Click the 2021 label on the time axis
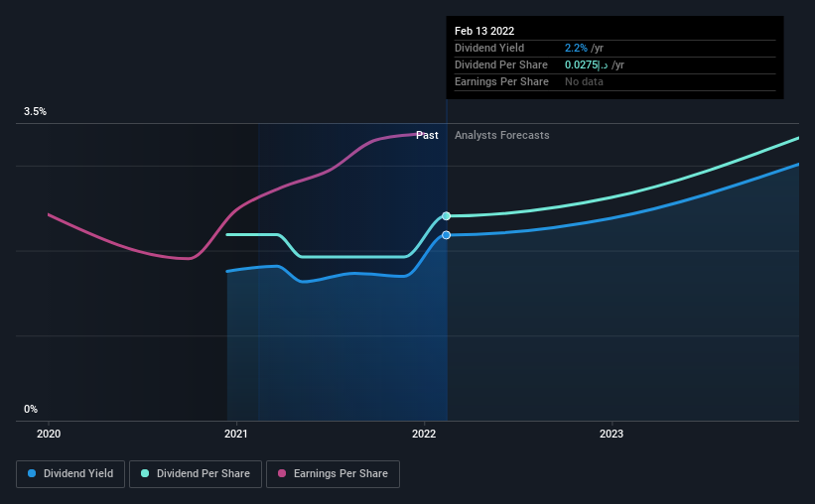 [x=236, y=434]
